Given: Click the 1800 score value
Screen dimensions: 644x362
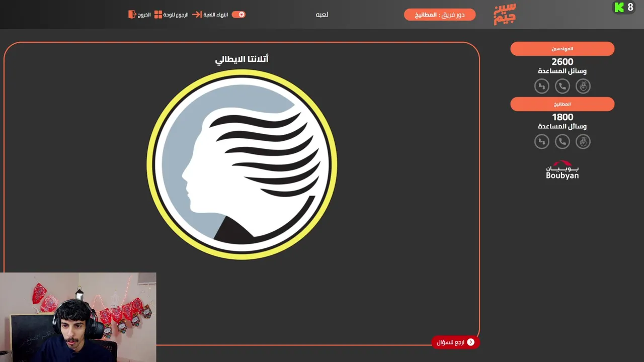Looking at the screenshot, I should (x=562, y=117).
